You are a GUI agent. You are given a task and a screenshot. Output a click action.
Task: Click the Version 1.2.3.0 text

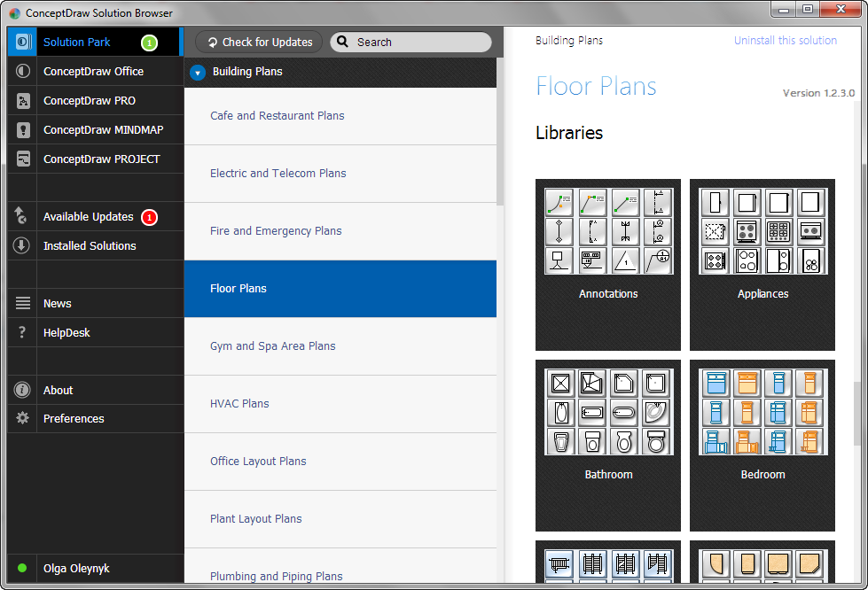[818, 93]
